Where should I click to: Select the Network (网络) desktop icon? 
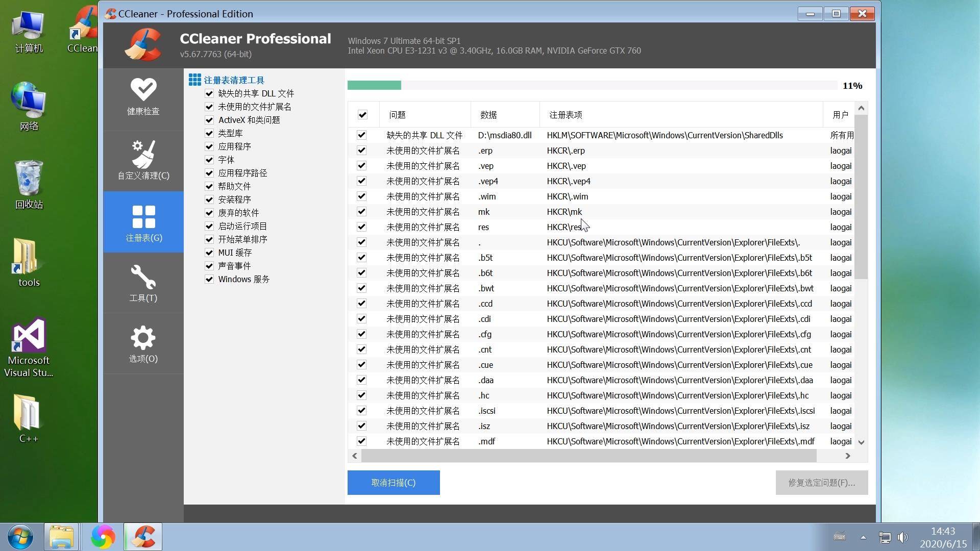[29, 106]
